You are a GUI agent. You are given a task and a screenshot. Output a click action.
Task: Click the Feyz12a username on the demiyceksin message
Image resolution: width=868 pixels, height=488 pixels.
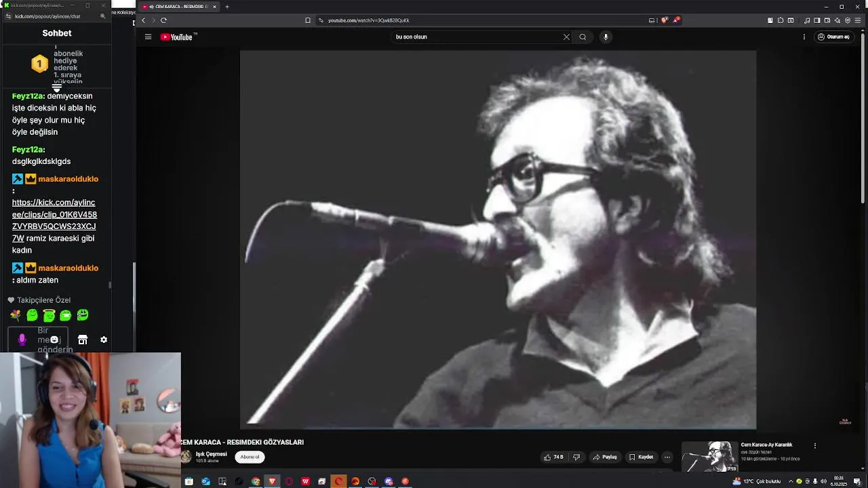pyautogui.click(x=27, y=96)
